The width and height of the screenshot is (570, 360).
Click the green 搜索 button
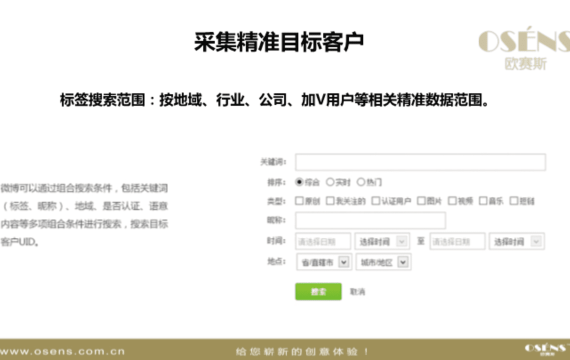coord(318,292)
